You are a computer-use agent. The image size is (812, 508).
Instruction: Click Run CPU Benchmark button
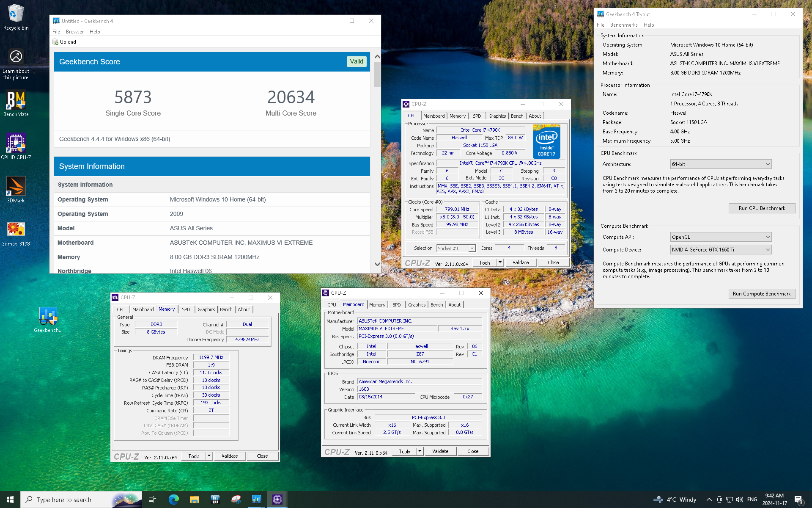point(762,208)
